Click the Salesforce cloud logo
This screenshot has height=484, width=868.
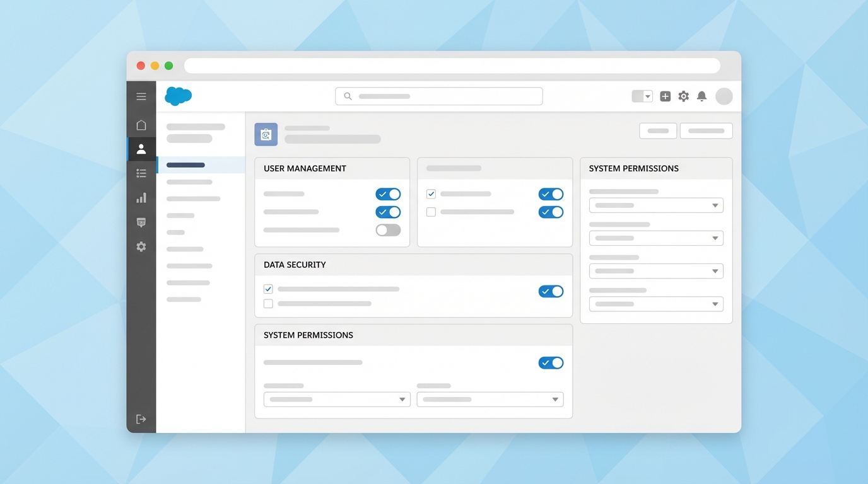click(x=178, y=96)
